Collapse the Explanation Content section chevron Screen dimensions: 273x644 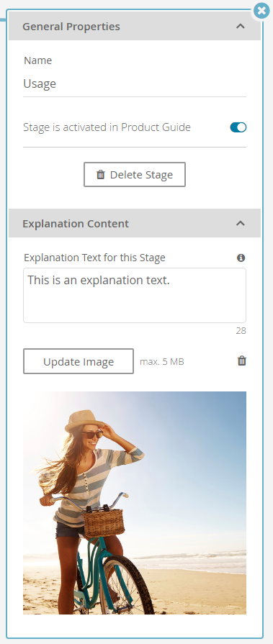pyautogui.click(x=241, y=224)
